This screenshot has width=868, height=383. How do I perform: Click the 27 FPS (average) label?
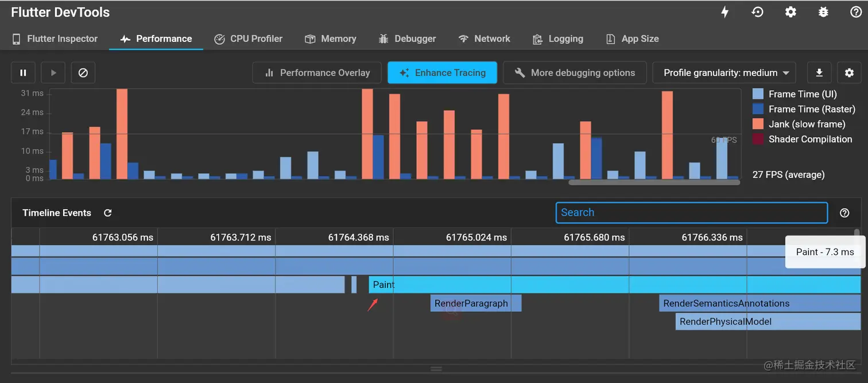[x=788, y=175]
